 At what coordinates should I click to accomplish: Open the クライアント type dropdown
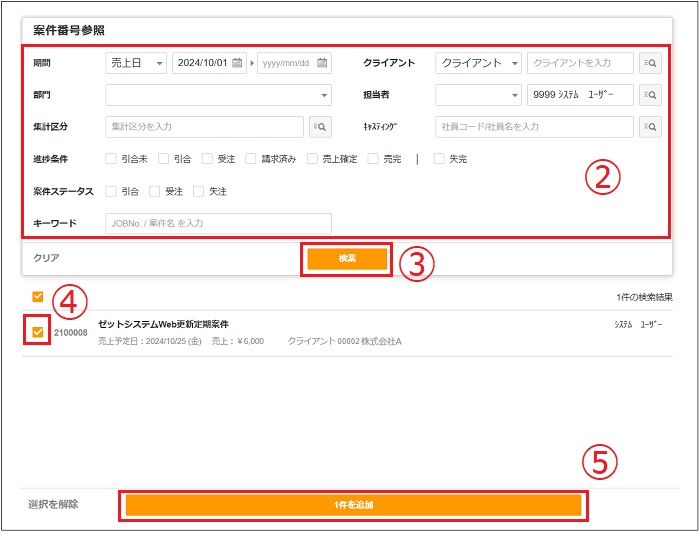478,63
